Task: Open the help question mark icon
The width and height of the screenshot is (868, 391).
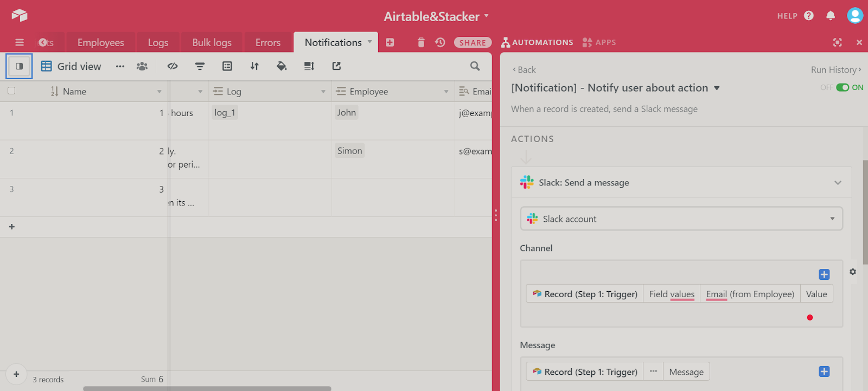Action: click(x=809, y=16)
